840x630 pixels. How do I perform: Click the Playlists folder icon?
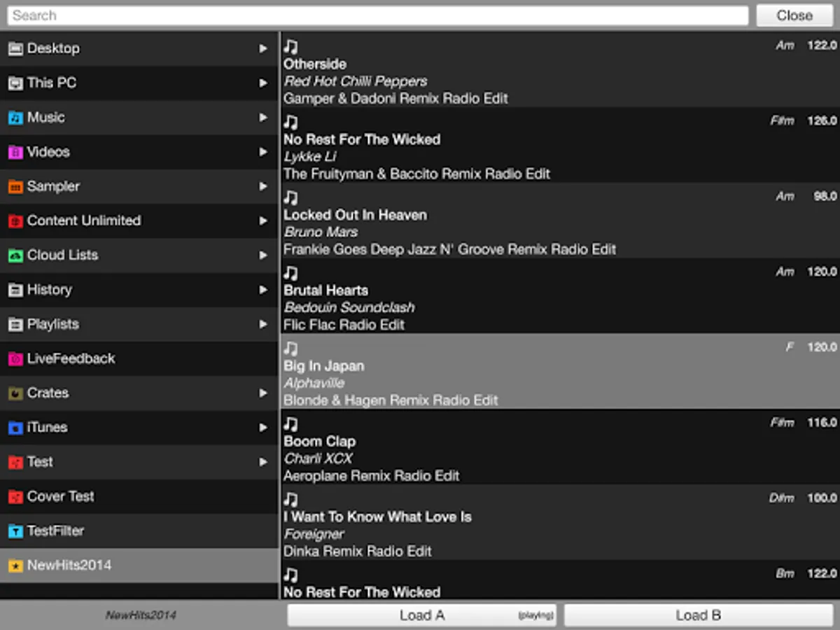(x=15, y=325)
